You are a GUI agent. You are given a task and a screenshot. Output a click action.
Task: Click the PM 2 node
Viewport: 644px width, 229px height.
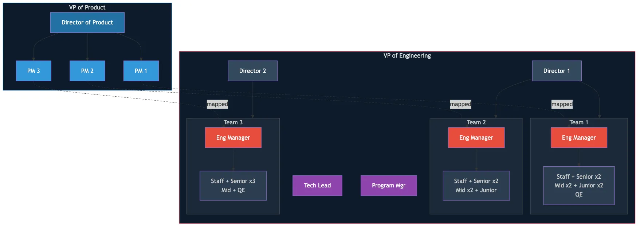pyautogui.click(x=87, y=71)
